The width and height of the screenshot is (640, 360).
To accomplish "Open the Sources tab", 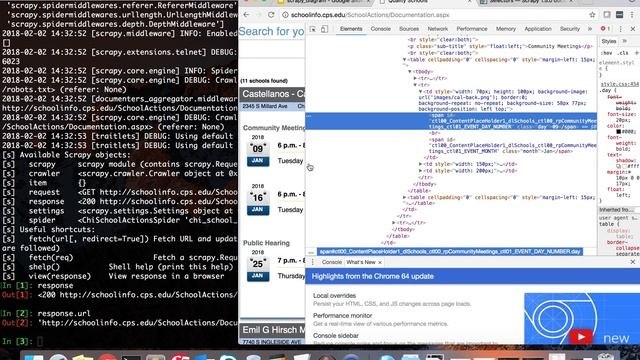I will click(409, 29).
